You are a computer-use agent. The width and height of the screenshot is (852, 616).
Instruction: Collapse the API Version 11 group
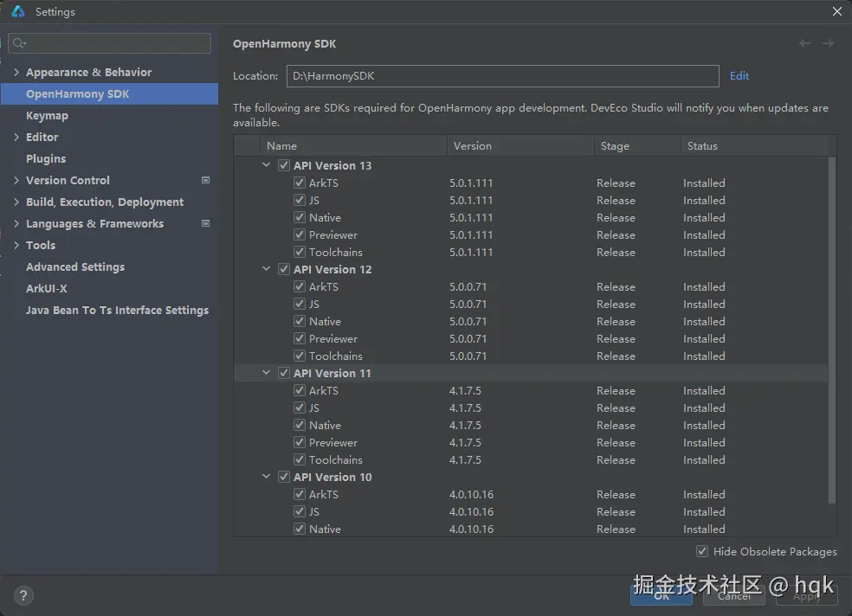267,372
